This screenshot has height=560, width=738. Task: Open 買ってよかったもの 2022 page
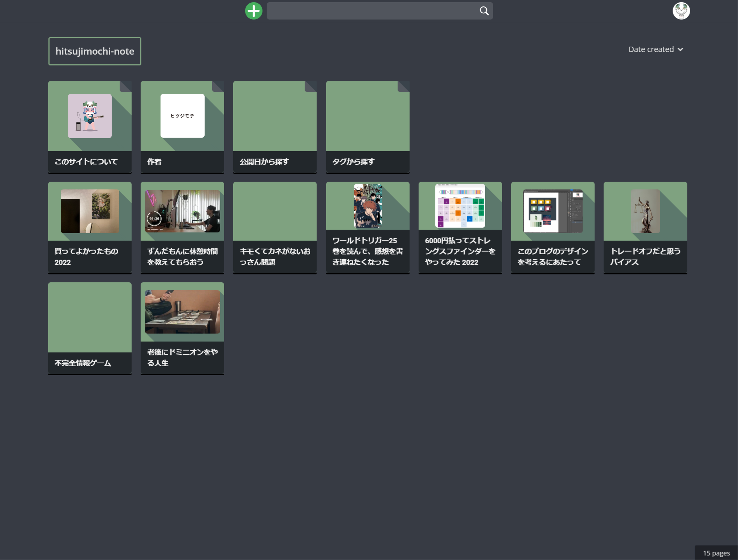90,227
